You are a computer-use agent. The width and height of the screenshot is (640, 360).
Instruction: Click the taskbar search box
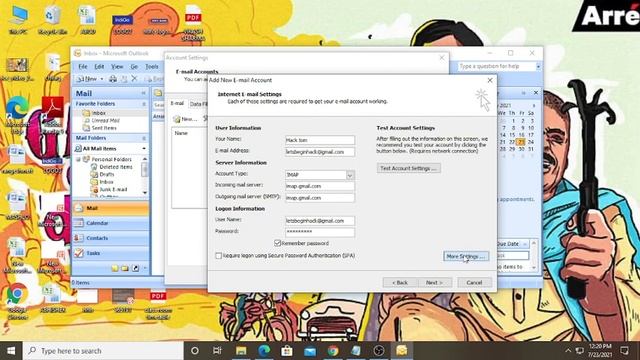[x=104, y=351]
